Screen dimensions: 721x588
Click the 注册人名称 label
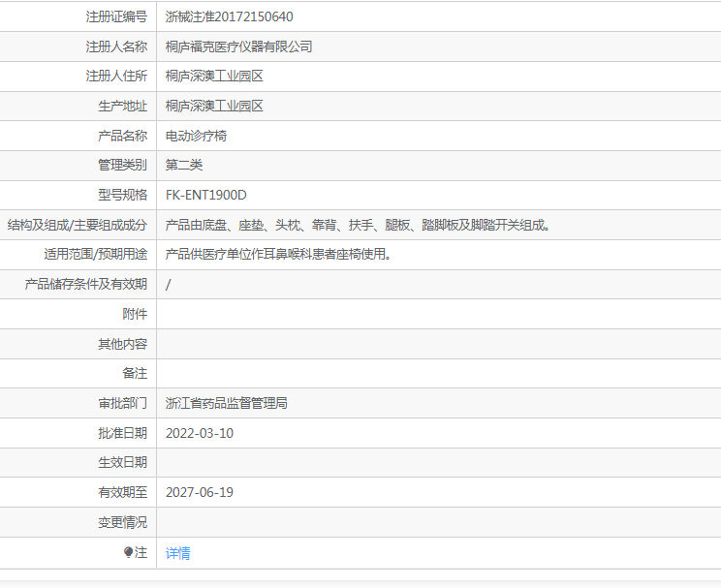(x=116, y=46)
